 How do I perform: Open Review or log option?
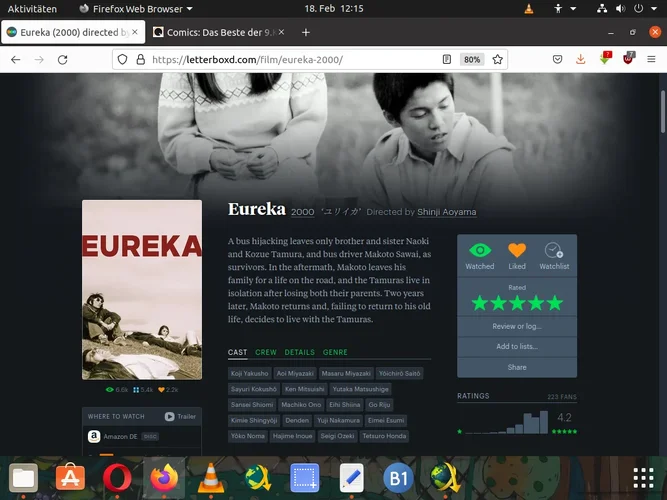click(x=517, y=326)
